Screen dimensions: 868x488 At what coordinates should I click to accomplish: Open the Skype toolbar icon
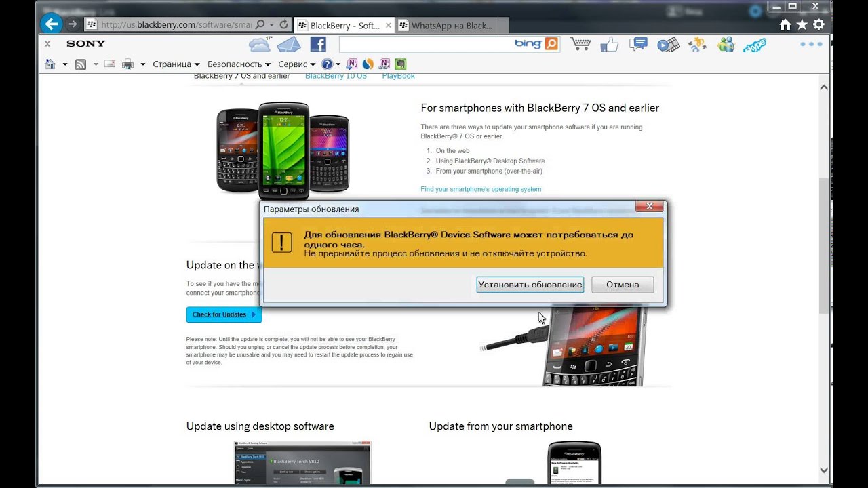(x=754, y=45)
